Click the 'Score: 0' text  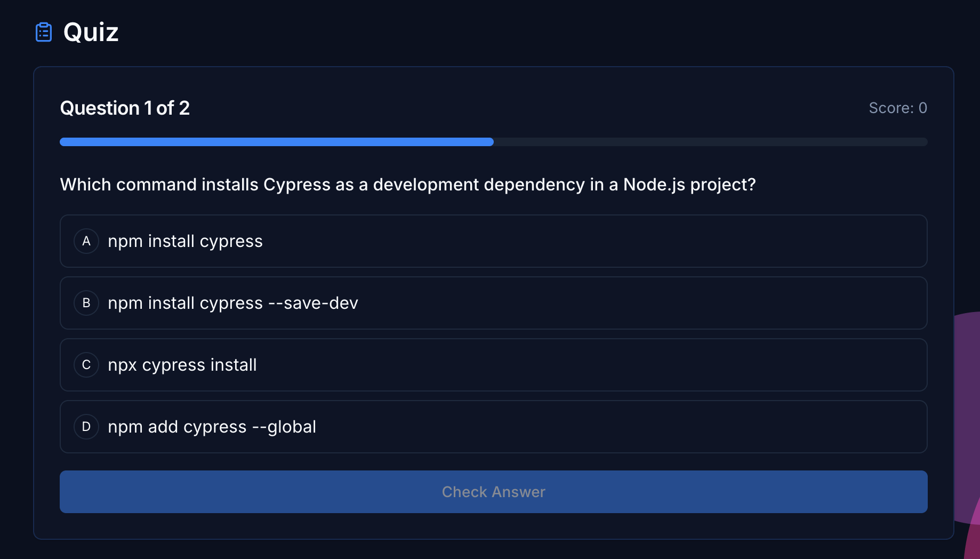coord(898,108)
